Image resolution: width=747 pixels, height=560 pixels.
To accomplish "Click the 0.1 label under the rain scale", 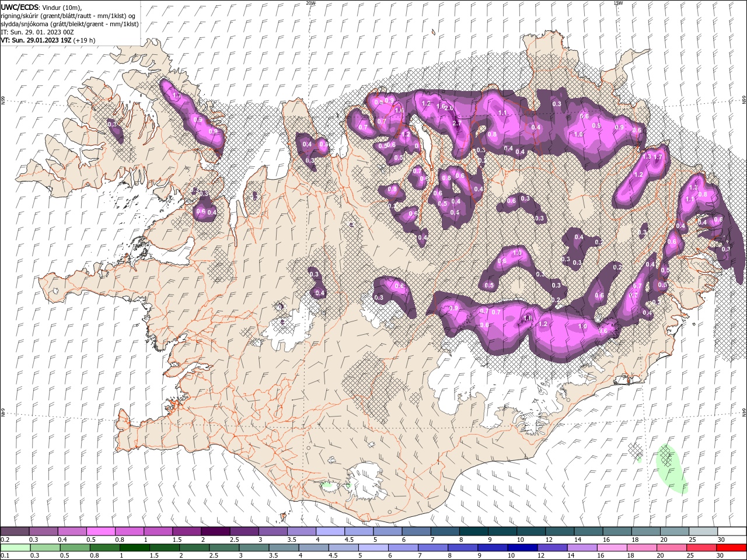I will coord(5,555).
